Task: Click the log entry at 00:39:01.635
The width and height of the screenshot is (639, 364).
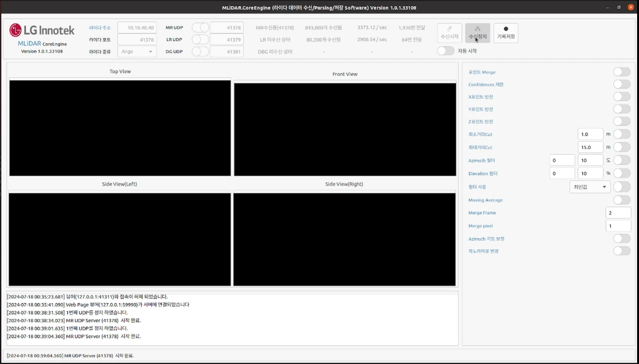Action: point(67,328)
